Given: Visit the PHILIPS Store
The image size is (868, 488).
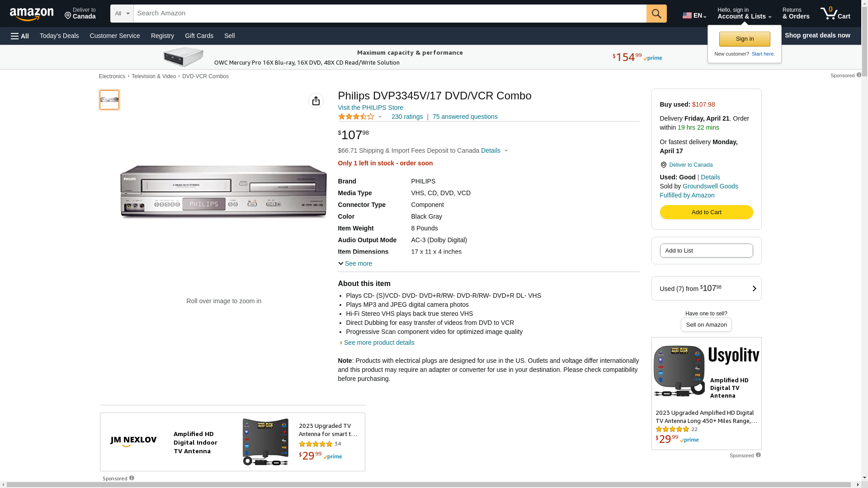Looking at the screenshot, I should [371, 108].
